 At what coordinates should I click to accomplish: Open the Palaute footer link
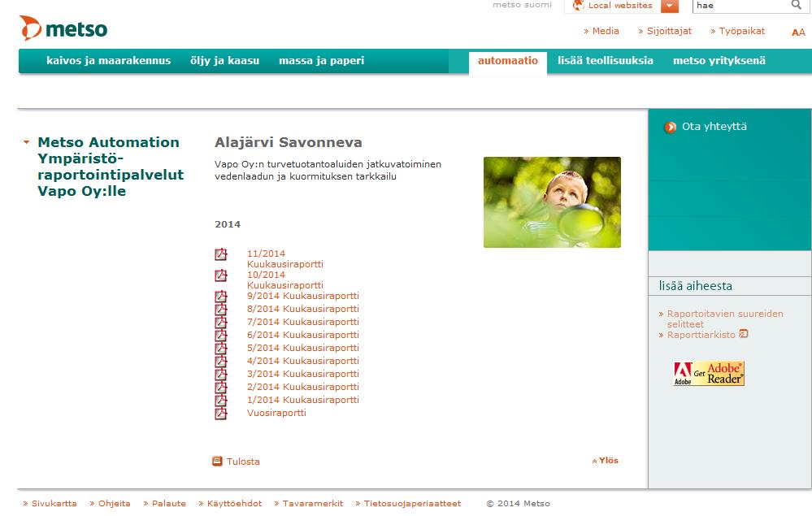[169, 503]
